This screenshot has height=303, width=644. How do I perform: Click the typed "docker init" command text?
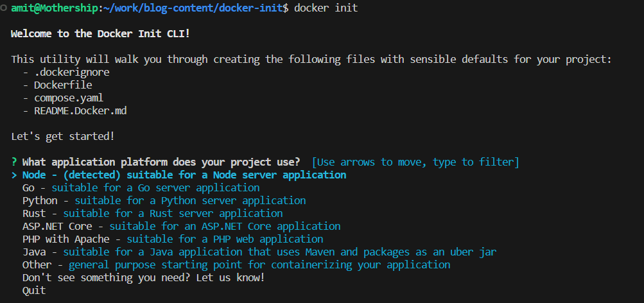pyautogui.click(x=326, y=8)
